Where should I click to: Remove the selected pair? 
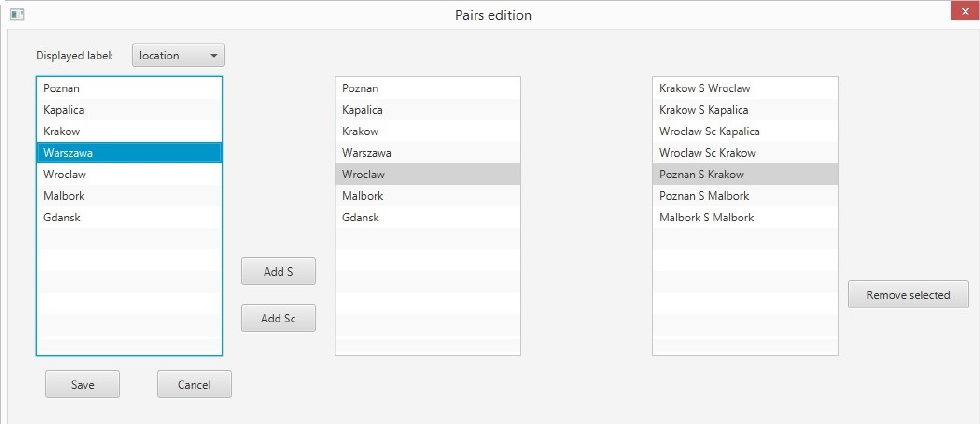[x=908, y=295]
